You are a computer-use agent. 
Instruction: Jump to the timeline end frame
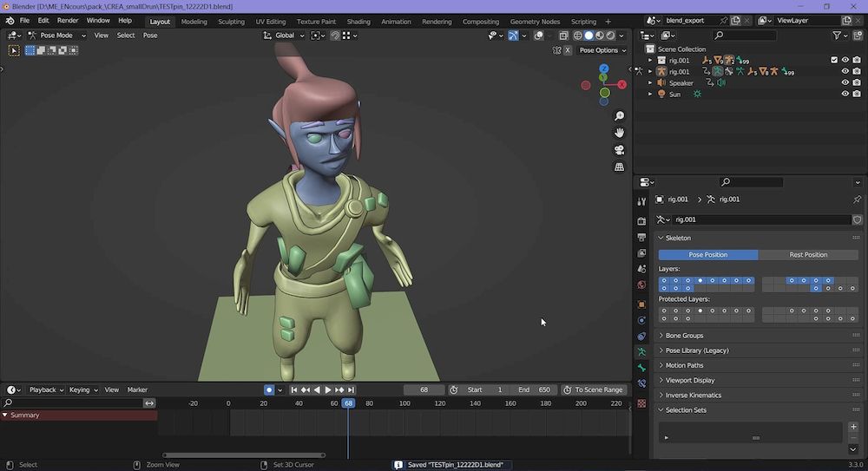[351, 390]
